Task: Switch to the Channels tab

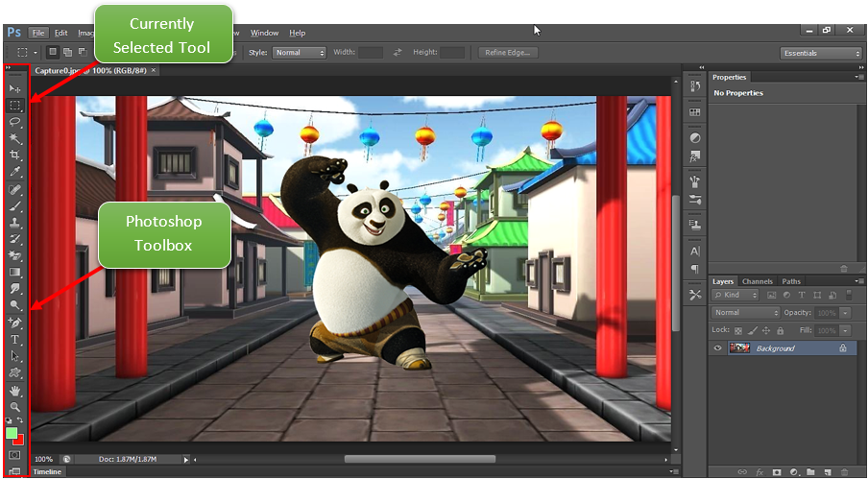Action: point(758,281)
